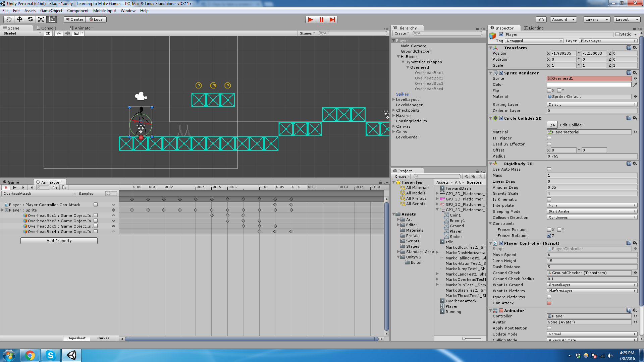The height and width of the screenshot is (362, 644).
Task: Expand the Spikes object in the Hierarchy
Action: pos(394,94)
